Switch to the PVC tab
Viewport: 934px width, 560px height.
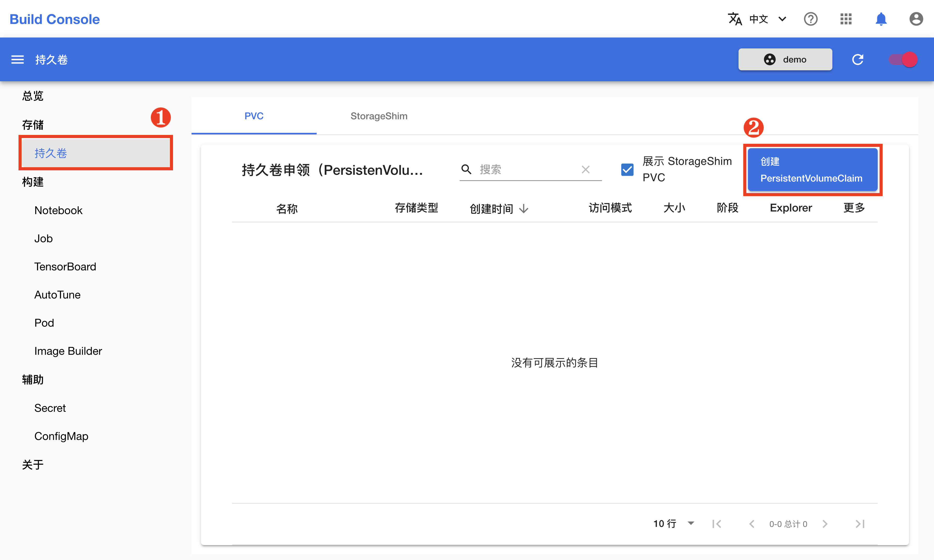click(x=254, y=116)
